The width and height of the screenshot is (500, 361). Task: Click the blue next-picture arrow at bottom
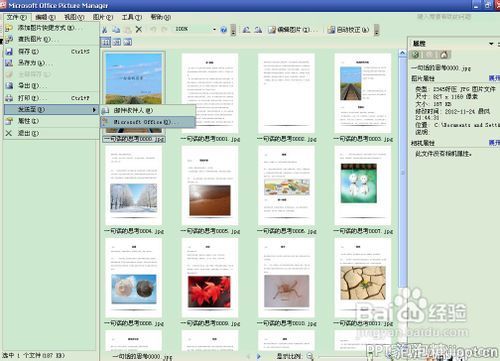tap(258, 356)
